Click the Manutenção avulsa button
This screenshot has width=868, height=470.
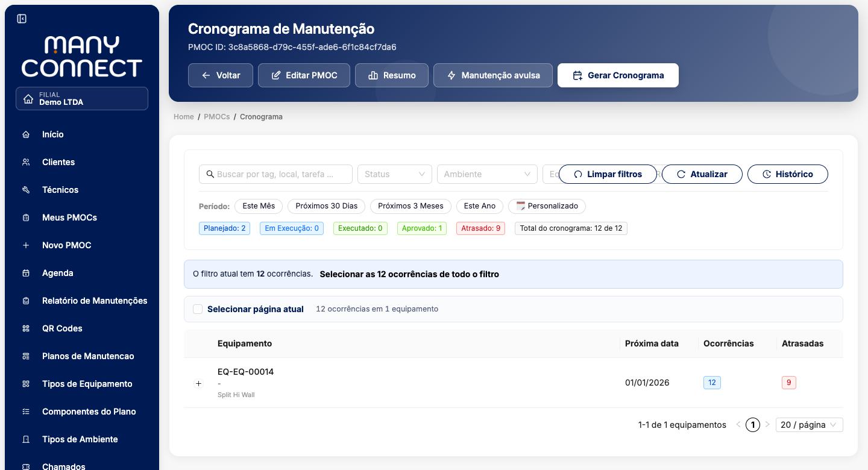pyautogui.click(x=493, y=75)
